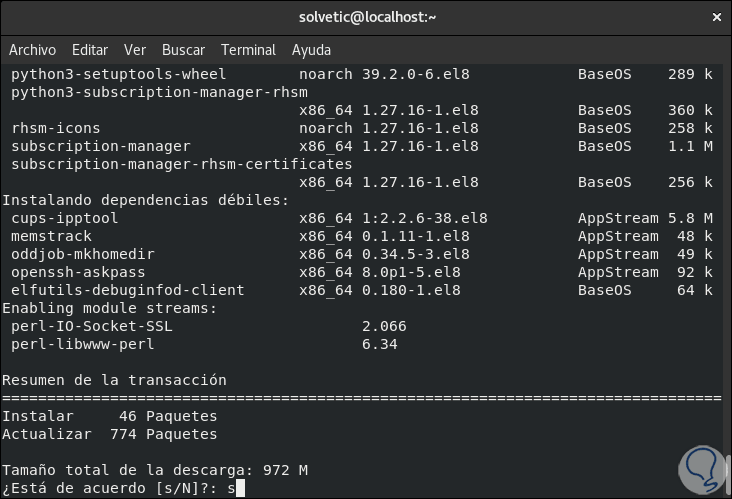Screen dimensions: 732x499
Task: Click the python3-setuptools-wheel package name
Action: click(118, 74)
